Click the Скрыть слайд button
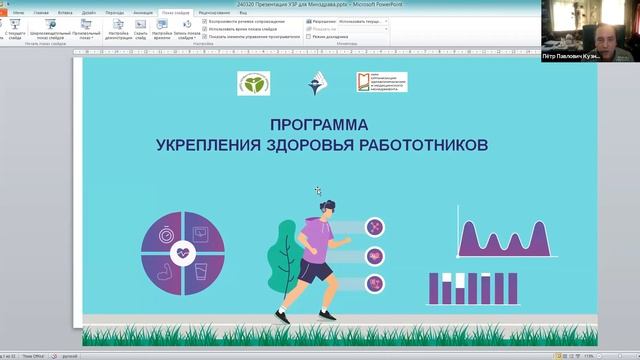Image resolution: width=640 pixels, height=360 pixels. [x=140, y=29]
